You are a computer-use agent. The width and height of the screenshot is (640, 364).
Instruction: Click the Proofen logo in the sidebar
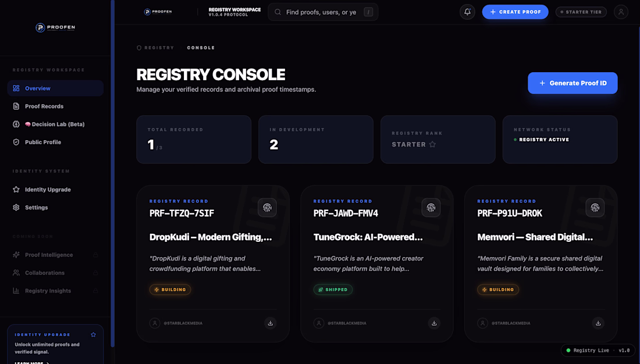point(55,27)
